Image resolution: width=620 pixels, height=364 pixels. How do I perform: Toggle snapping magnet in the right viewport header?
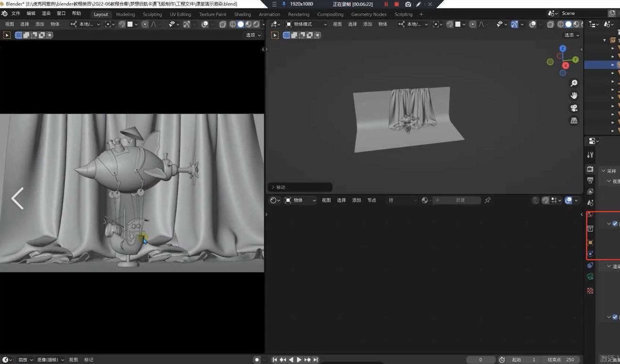point(450,24)
